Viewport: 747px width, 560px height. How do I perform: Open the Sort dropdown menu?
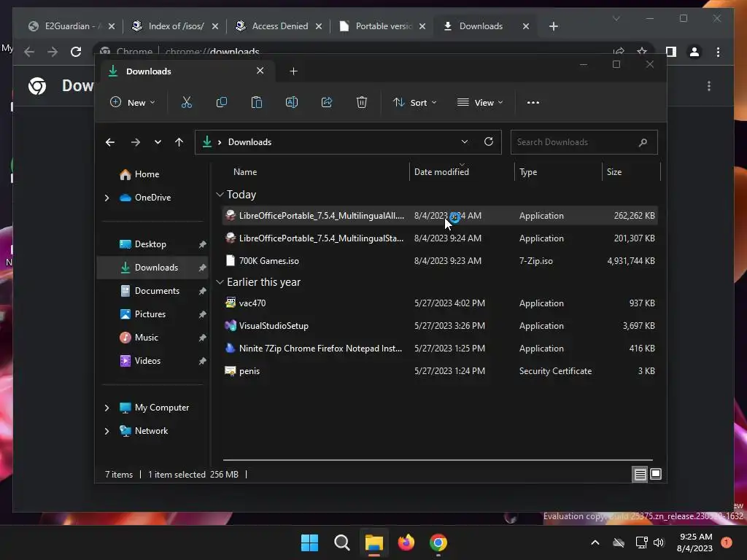coord(414,102)
